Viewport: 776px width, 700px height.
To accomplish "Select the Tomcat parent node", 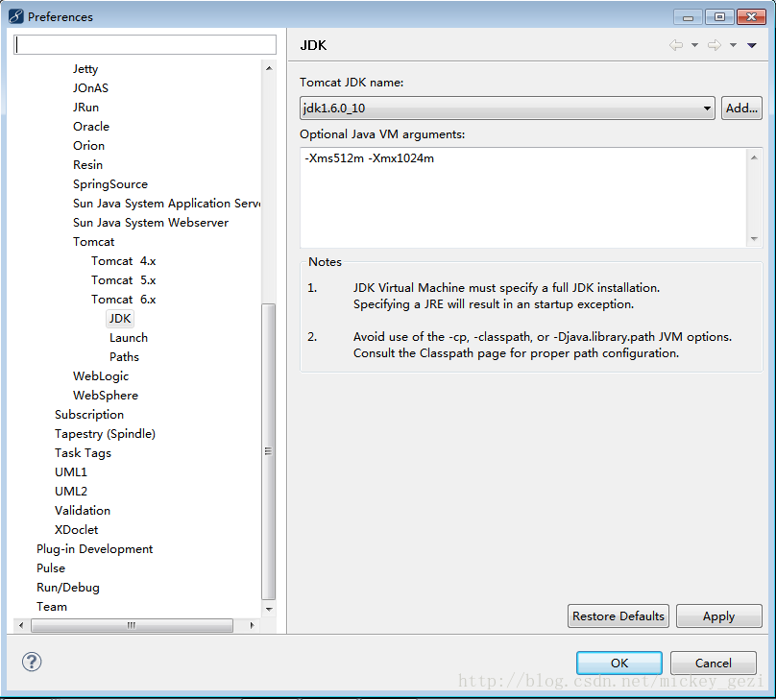I will pos(93,242).
